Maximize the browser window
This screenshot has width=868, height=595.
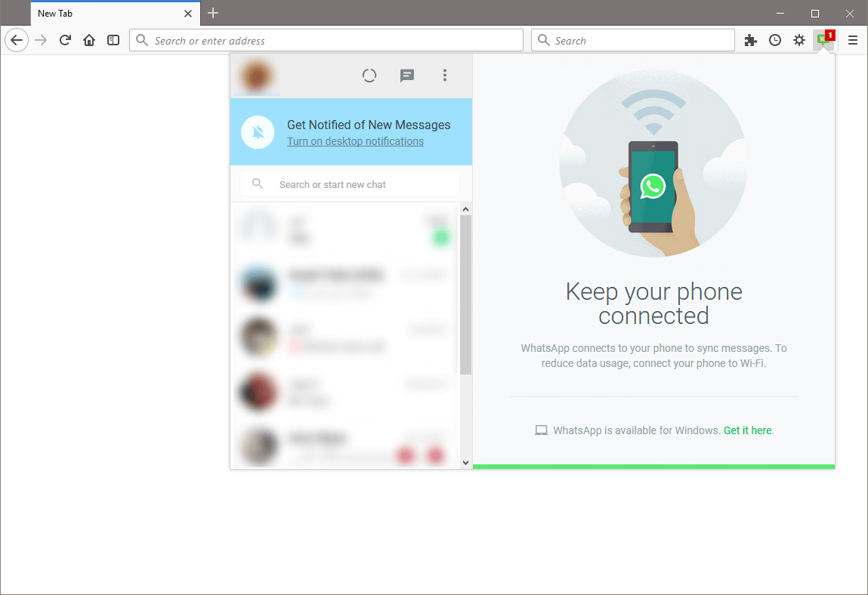[815, 14]
